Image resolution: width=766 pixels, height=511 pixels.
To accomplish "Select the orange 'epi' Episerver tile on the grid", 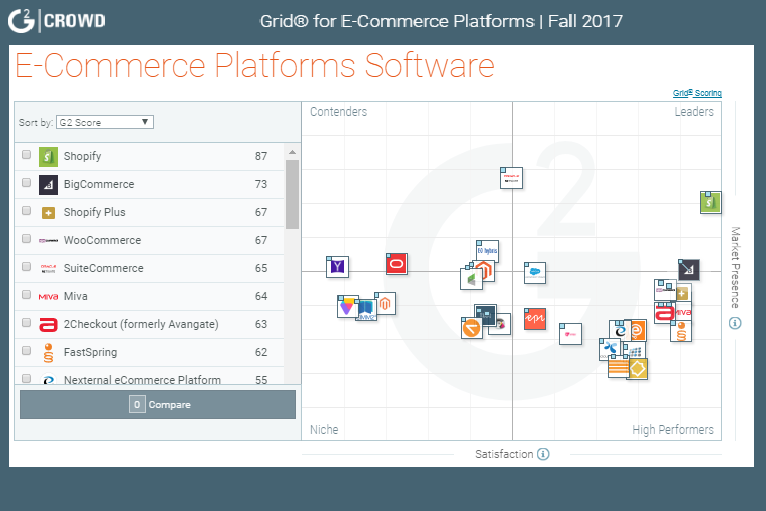I will point(535,319).
